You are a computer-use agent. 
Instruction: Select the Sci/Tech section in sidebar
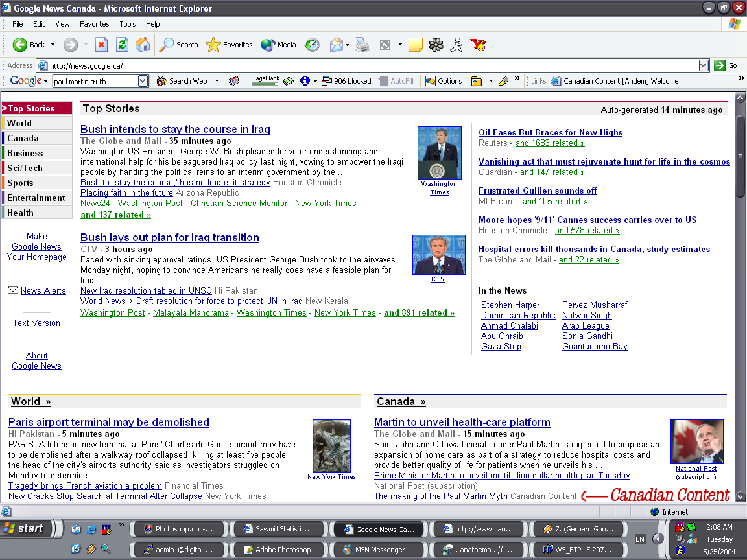point(37,168)
